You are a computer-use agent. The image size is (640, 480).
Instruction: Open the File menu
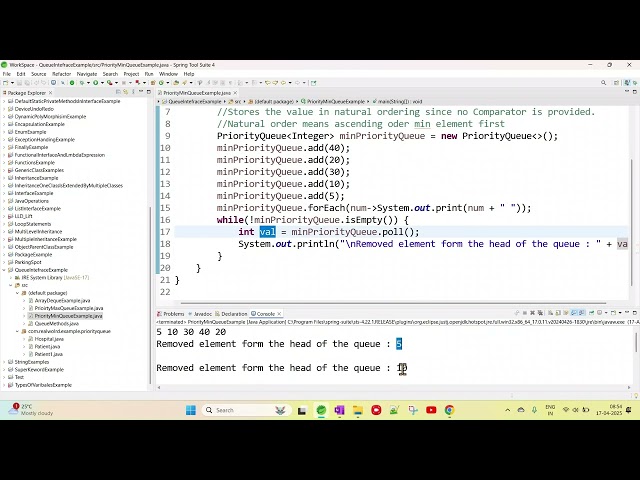[7, 74]
